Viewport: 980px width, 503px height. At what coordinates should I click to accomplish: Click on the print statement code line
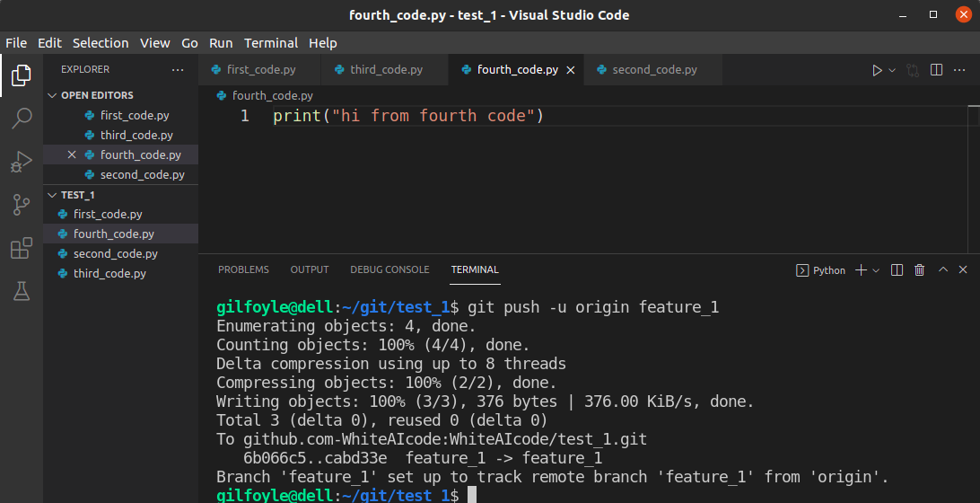408,116
